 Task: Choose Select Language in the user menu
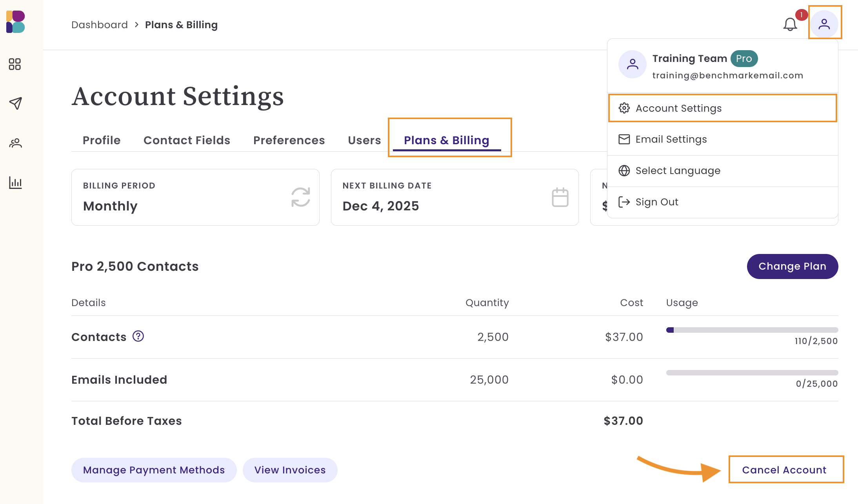point(678,170)
